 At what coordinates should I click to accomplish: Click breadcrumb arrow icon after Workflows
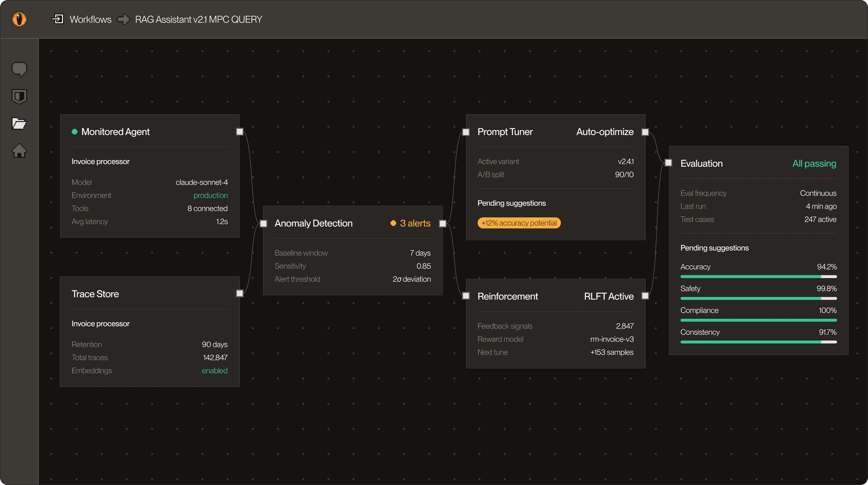[123, 19]
